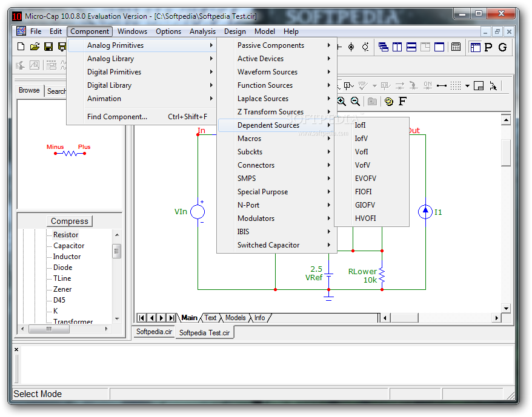532x417 pixels.
Task: Select IofV dependent source
Action: (x=372, y=139)
